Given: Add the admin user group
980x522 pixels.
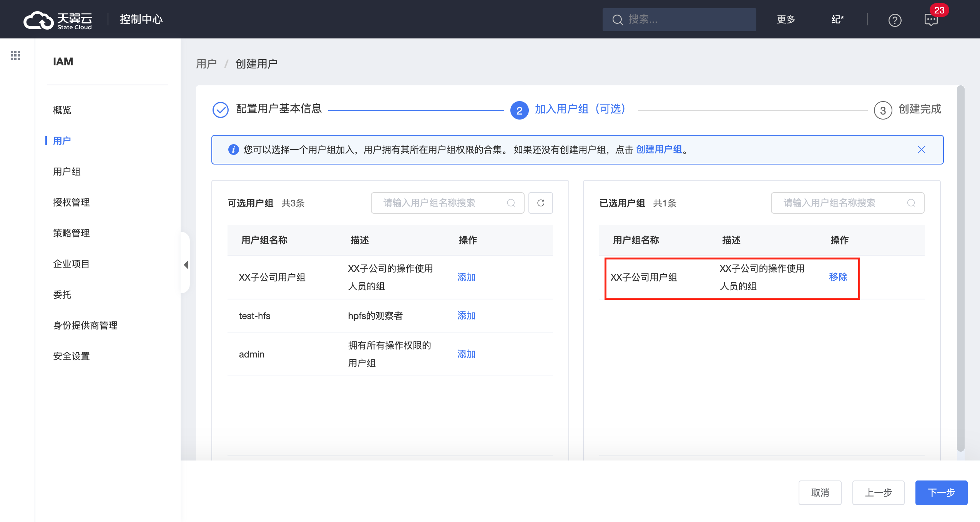Looking at the screenshot, I should (466, 354).
